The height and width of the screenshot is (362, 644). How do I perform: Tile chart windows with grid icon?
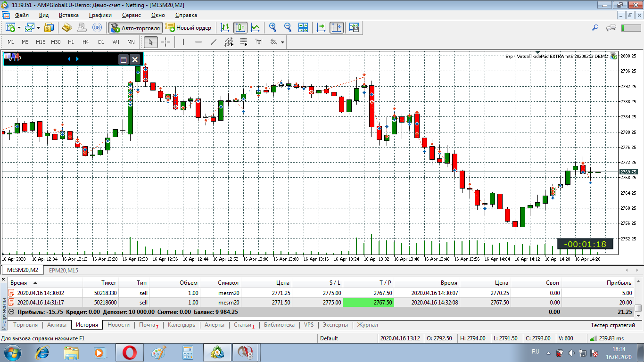303,27
